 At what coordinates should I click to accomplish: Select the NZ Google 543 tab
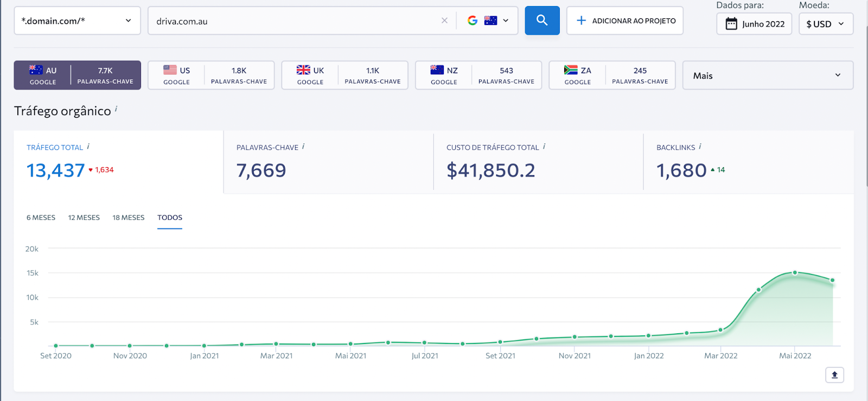[x=478, y=75]
